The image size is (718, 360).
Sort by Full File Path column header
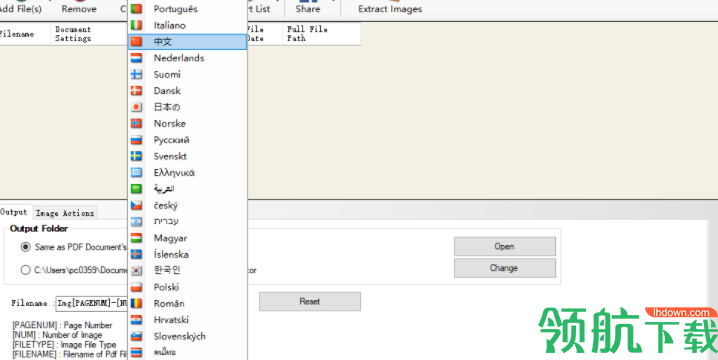click(x=321, y=34)
